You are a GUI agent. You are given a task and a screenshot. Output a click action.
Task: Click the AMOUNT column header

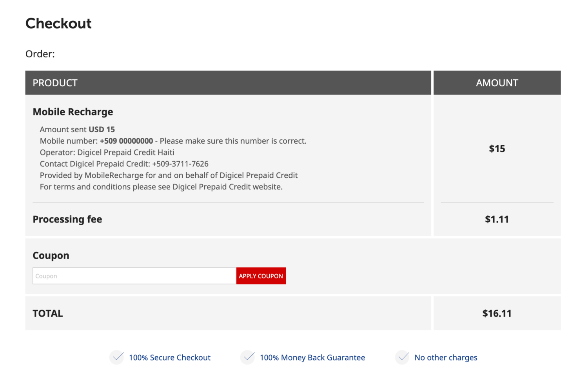tap(497, 82)
